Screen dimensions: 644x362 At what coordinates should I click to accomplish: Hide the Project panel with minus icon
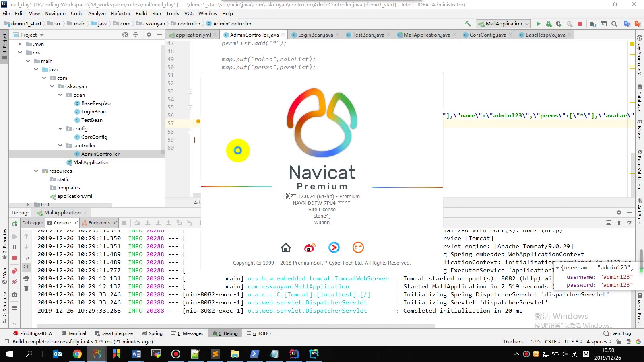tap(159, 35)
